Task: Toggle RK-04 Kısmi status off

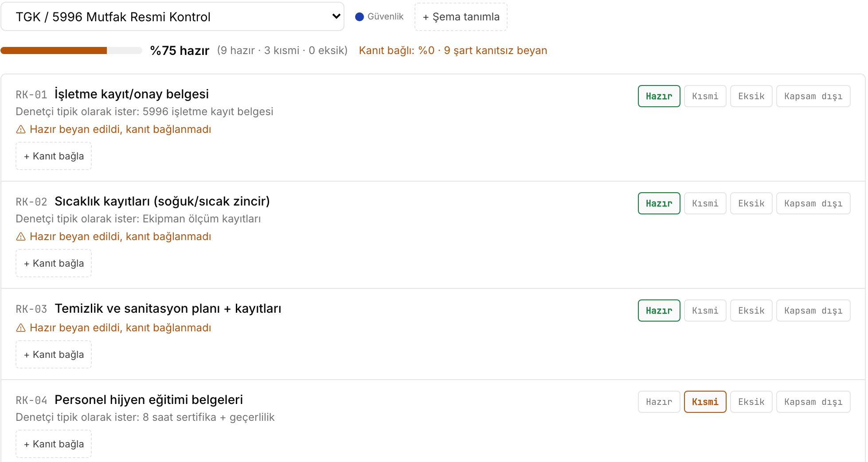Action: point(705,402)
